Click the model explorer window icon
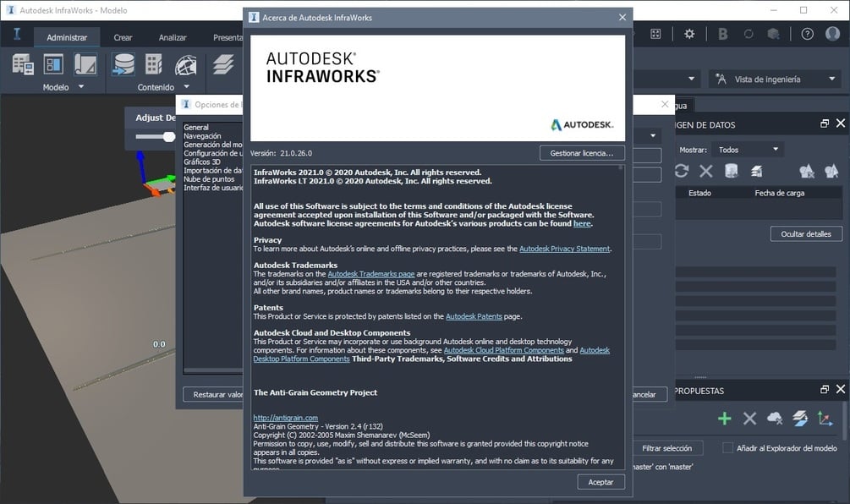The width and height of the screenshot is (850, 504). [x=53, y=64]
